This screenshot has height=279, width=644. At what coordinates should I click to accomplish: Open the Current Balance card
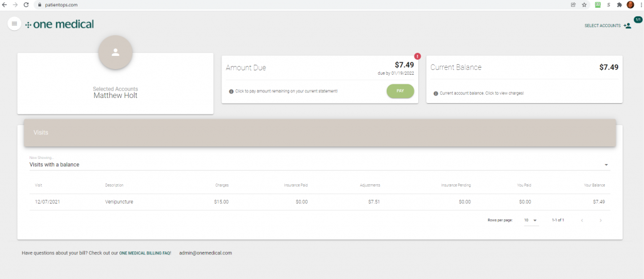525,80
